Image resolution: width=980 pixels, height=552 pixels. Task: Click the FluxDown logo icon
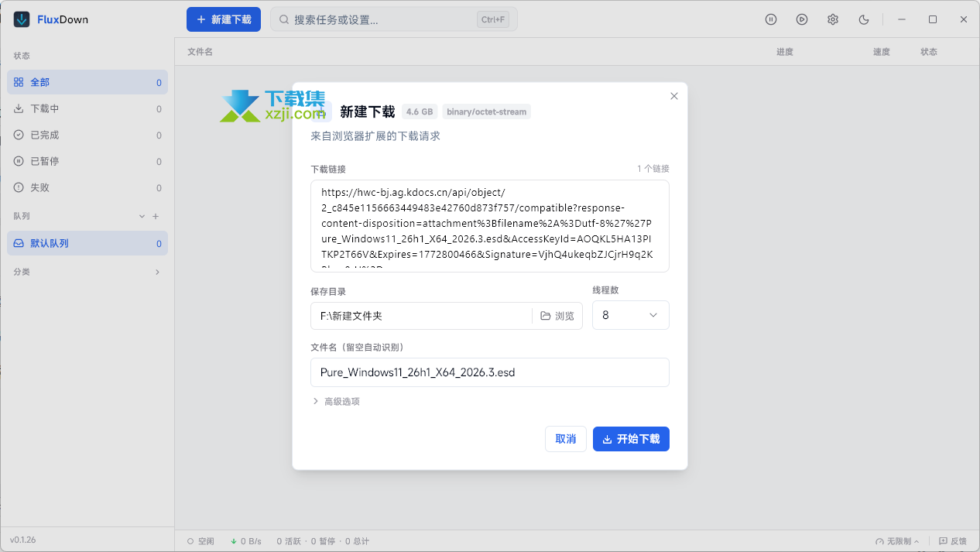click(22, 19)
